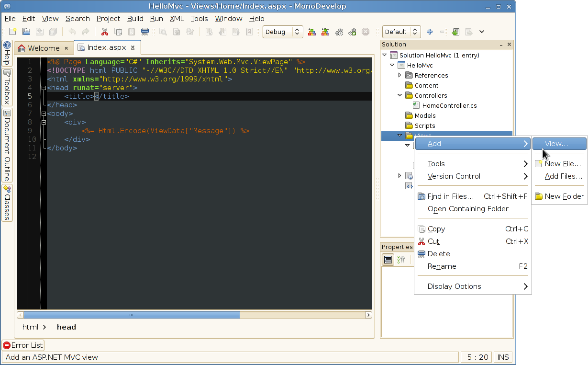Open the Debug configuration combo box
Screen dimensions: 588x365
tap(283, 32)
